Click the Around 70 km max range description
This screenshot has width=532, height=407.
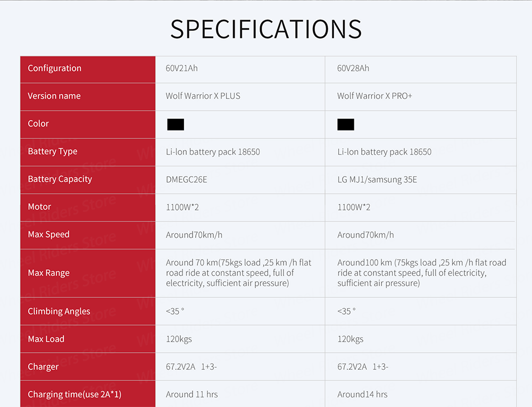click(x=238, y=273)
